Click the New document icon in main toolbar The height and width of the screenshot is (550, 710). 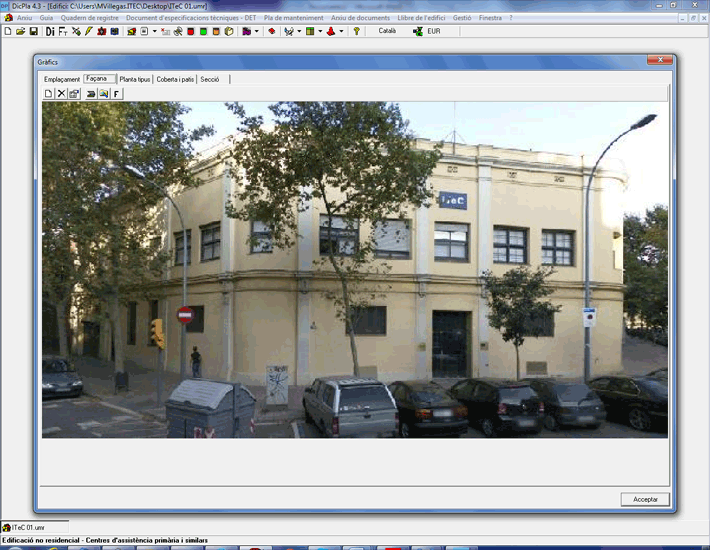click(8, 31)
